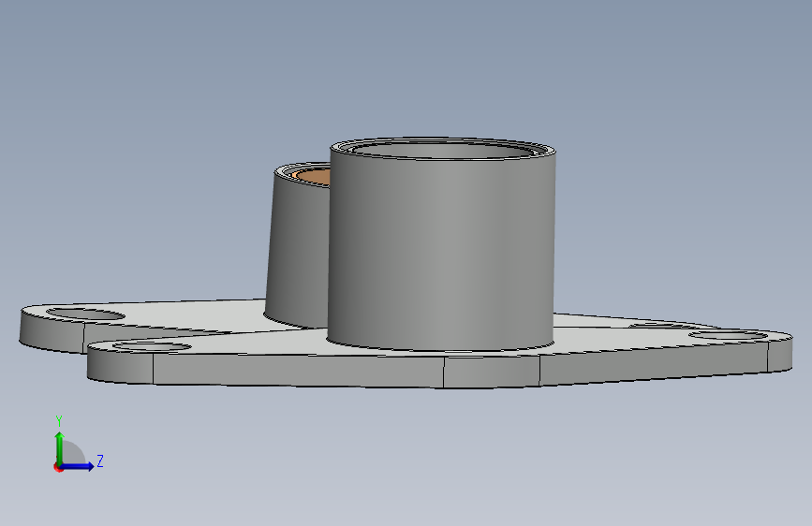The height and width of the screenshot is (526, 812).
Task: Select the far-left mounting hole on rear flange
Action: (x=85, y=314)
